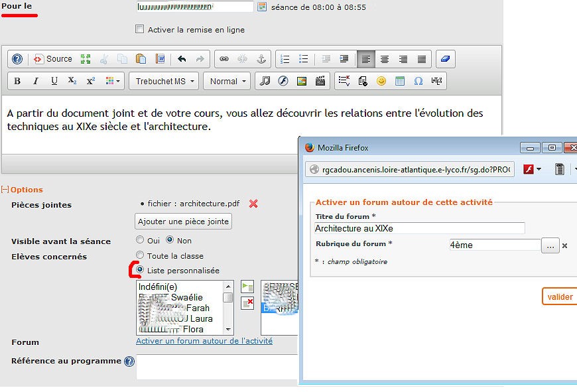The image size is (577, 392).
Task: Insert an image in the editor
Action: coord(302,82)
